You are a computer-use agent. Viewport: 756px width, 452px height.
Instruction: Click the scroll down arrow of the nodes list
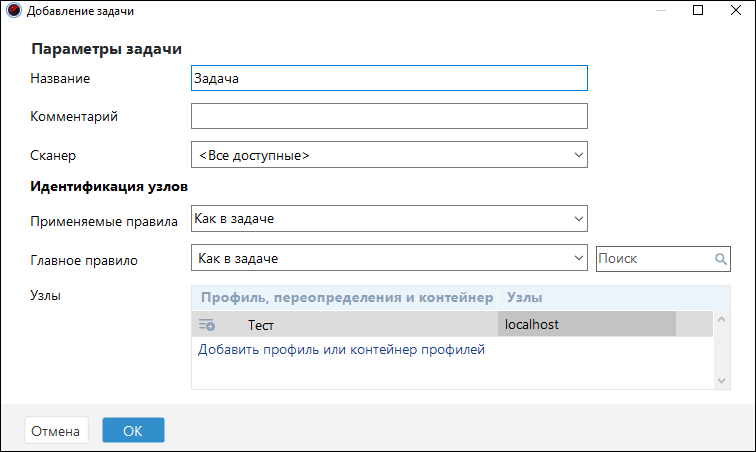coord(721,381)
